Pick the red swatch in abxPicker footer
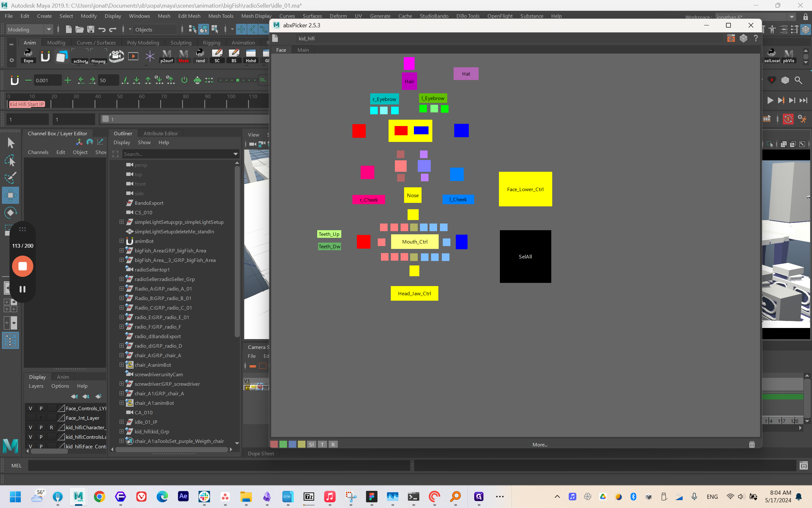 (x=274, y=444)
